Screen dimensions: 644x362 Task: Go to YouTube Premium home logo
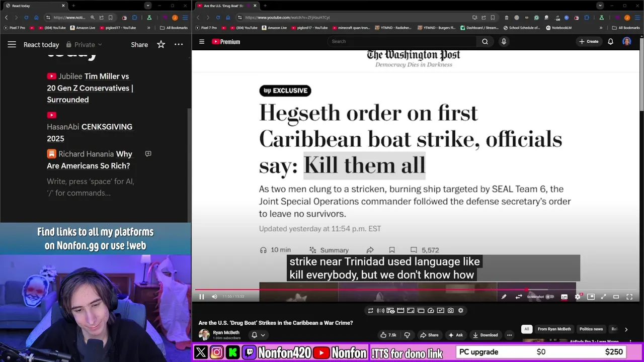[226, 42]
